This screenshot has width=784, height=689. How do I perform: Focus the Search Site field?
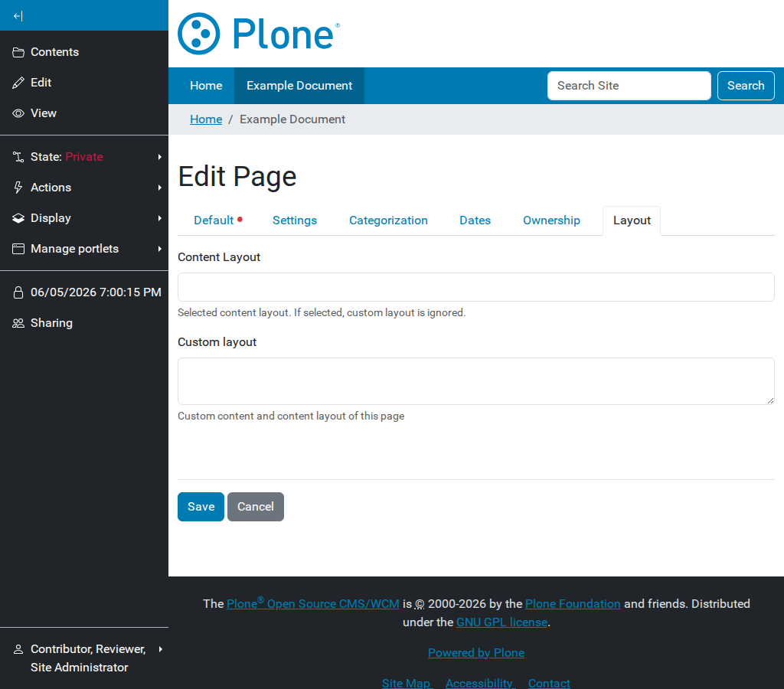629,86
